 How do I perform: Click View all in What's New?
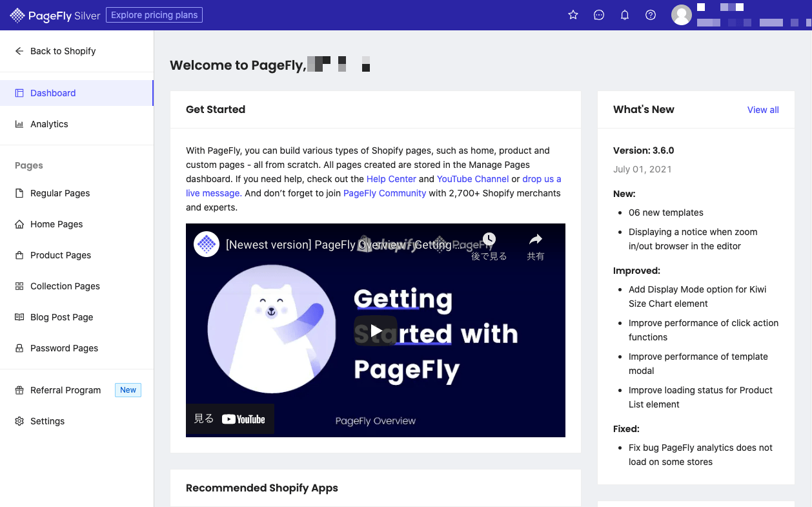pyautogui.click(x=763, y=110)
